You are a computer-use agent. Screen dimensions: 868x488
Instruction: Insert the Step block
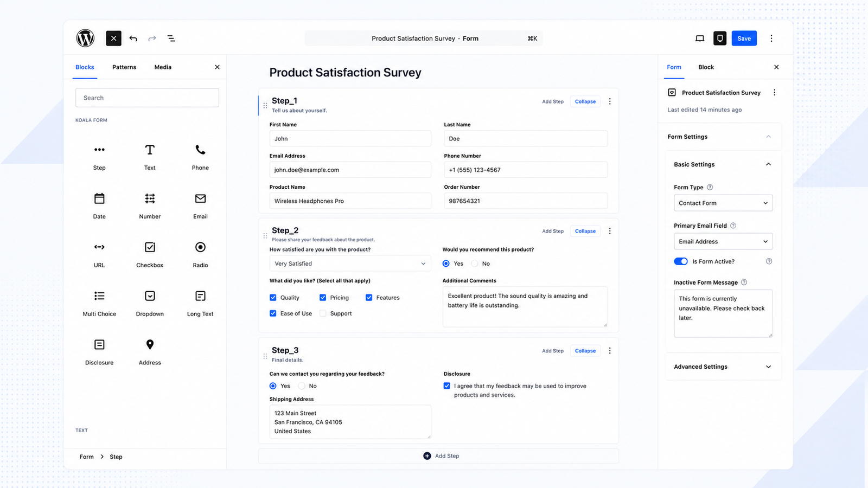click(x=99, y=157)
